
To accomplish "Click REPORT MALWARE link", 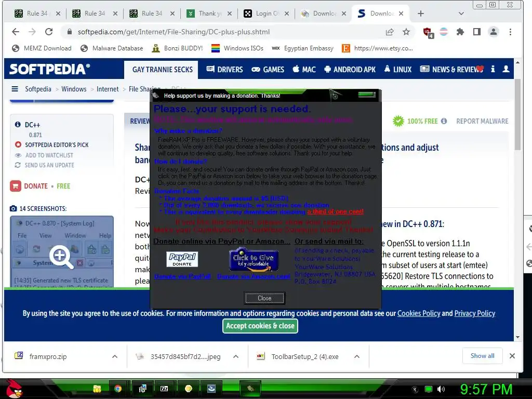I will 482,121.
